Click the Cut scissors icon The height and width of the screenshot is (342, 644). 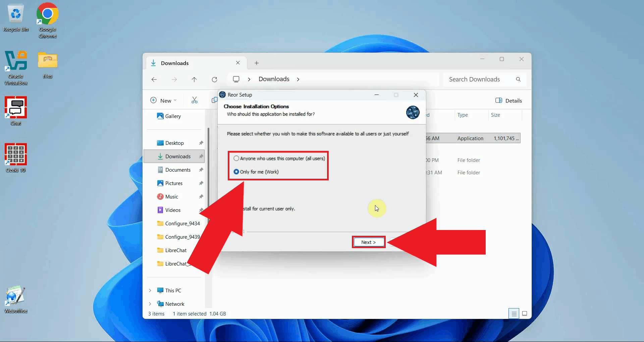(195, 100)
